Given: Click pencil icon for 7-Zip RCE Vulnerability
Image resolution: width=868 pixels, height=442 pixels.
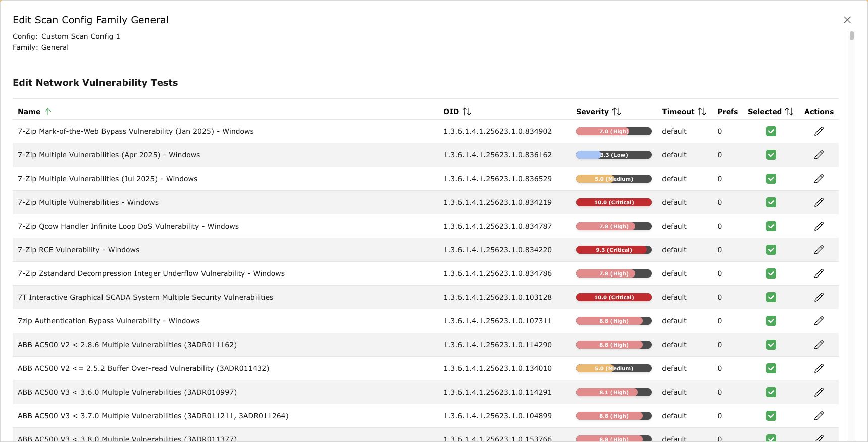Looking at the screenshot, I should point(819,250).
